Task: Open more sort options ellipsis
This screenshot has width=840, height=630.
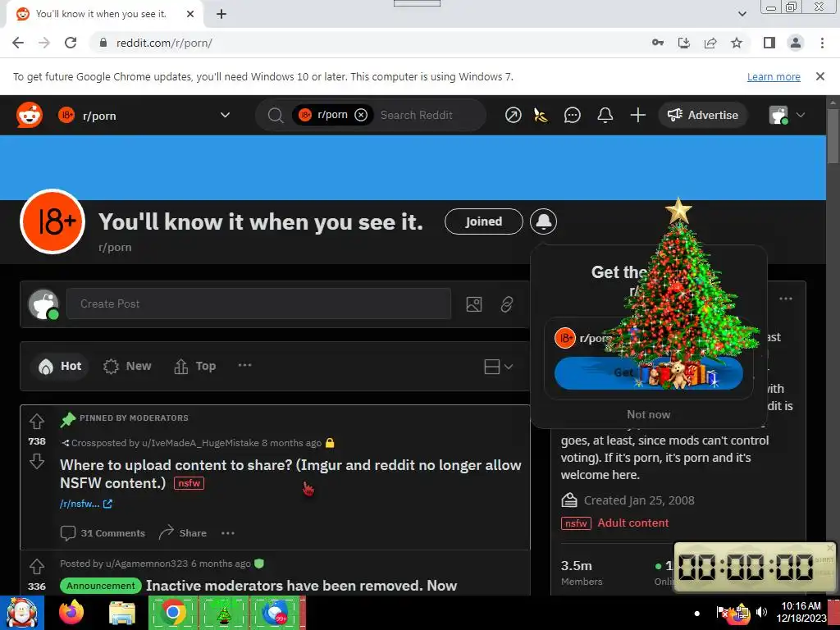Action: pos(244,365)
